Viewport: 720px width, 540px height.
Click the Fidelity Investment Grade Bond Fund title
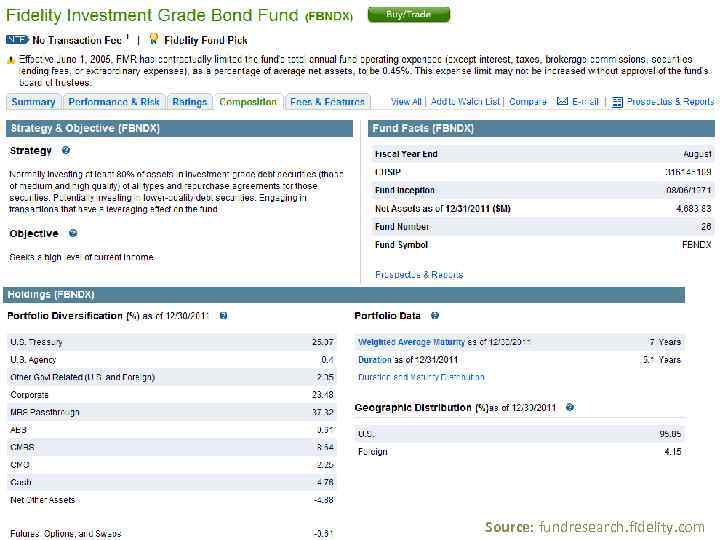click(179, 15)
